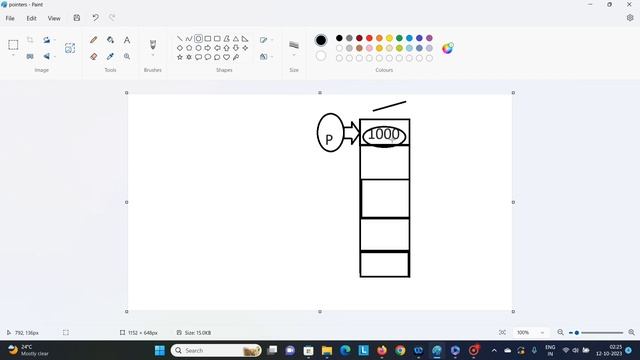
Task: Click the Fit to window button
Action: (502, 333)
